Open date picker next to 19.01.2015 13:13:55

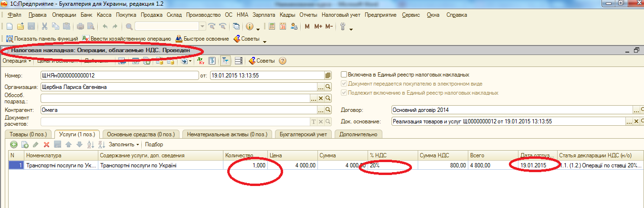(328, 75)
